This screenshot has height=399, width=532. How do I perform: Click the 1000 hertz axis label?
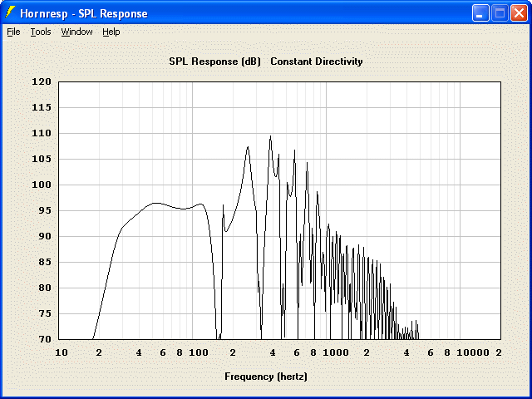[336, 352]
